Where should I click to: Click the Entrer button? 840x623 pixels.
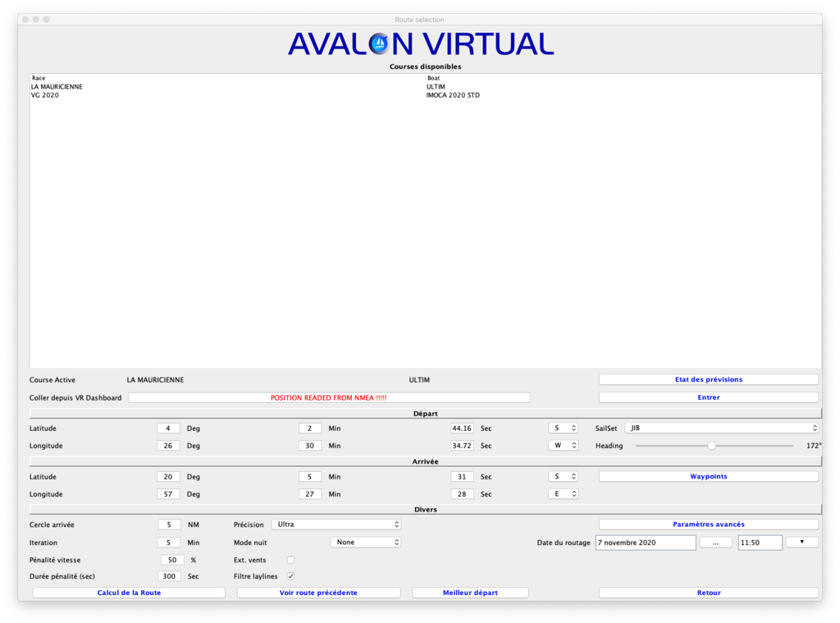coord(708,397)
